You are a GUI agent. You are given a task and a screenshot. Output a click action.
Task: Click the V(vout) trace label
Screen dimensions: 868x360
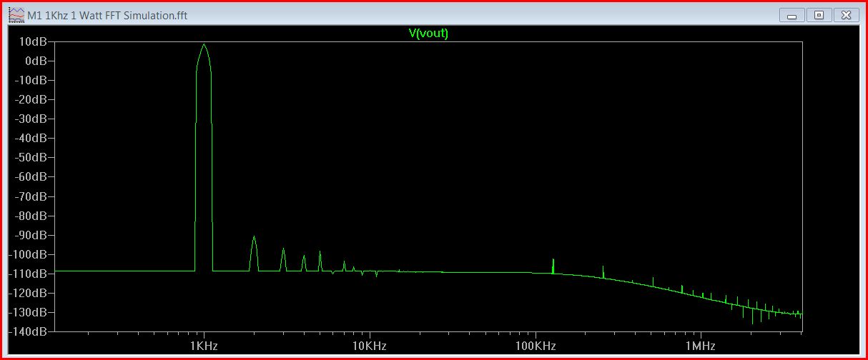428,33
